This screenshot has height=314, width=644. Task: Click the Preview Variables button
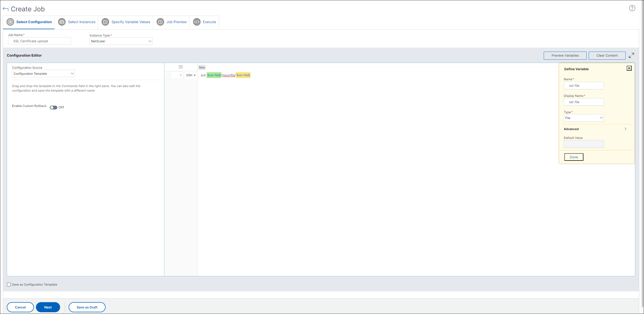click(565, 56)
